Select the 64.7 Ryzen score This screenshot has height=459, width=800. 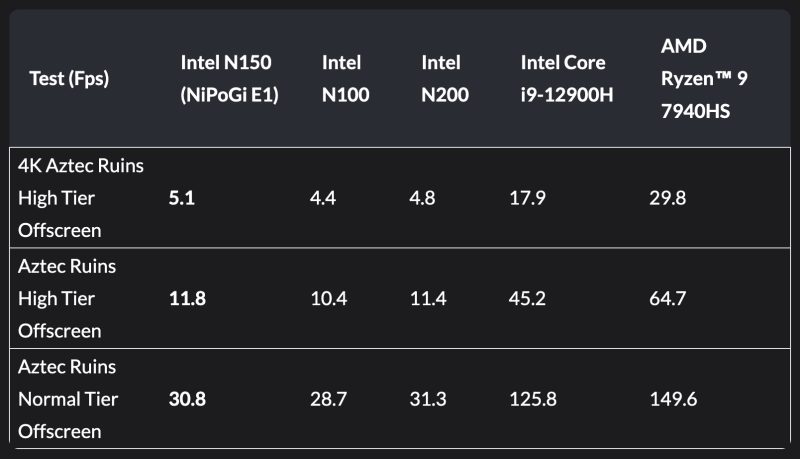(668, 298)
